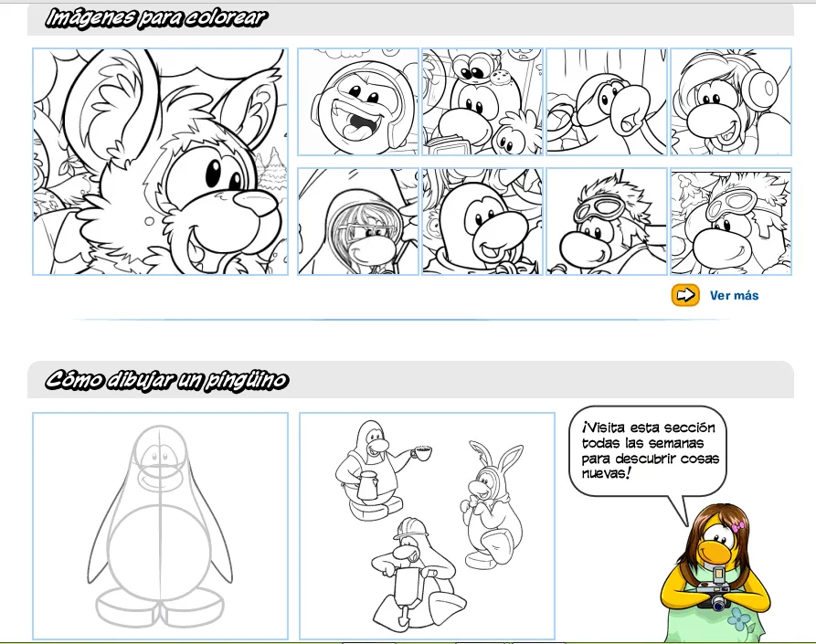Click the smiling red penguin coloring thumbnail
Viewport: 816px width, 644px height.
[x=481, y=219]
